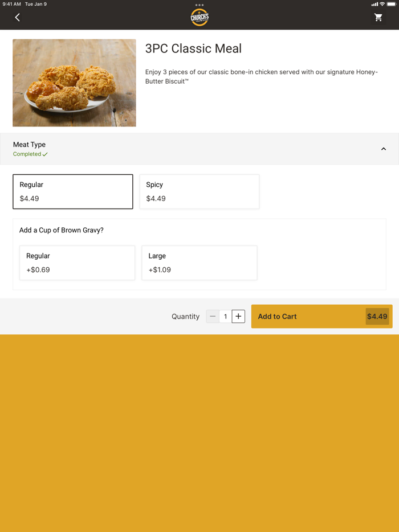This screenshot has width=399, height=532.
Task: Increase quantity with the plus button
Action: pyautogui.click(x=238, y=316)
